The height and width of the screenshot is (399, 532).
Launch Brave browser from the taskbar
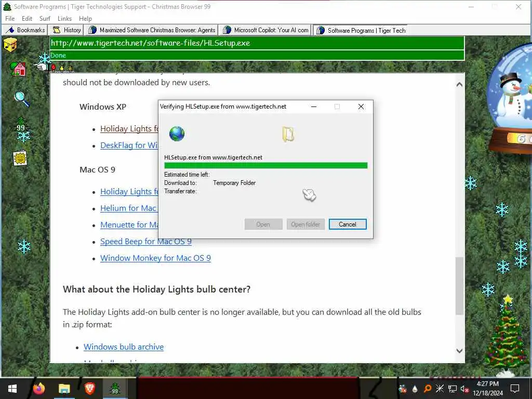click(x=89, y=388)
